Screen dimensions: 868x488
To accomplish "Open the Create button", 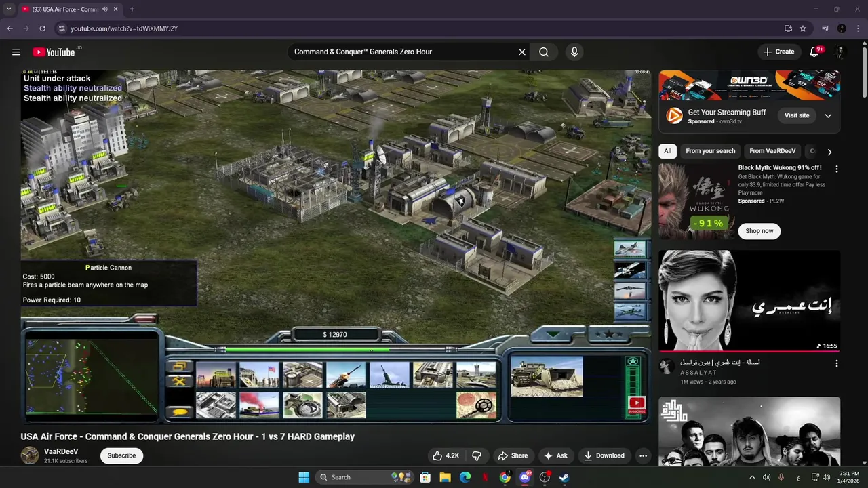I will 778,52.
